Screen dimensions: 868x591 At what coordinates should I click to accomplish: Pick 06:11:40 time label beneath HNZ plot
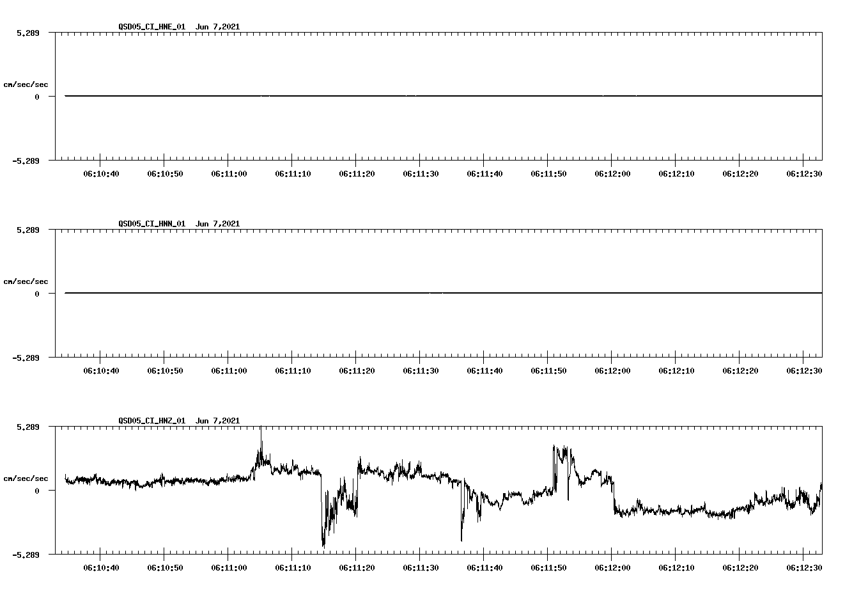click(484, 568)
